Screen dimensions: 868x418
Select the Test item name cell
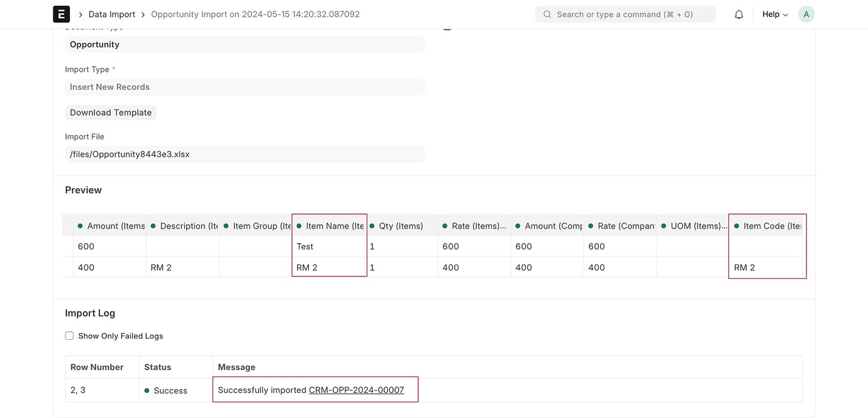click(329, 246)
